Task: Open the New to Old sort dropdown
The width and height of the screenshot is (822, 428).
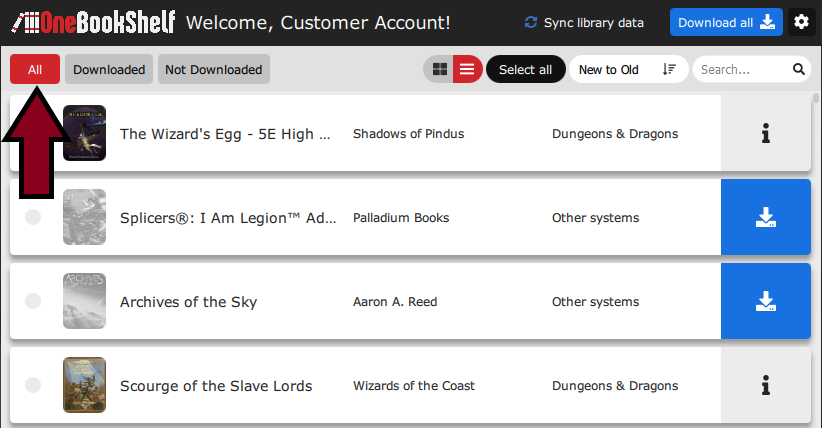Action: [x=609, y=70]
